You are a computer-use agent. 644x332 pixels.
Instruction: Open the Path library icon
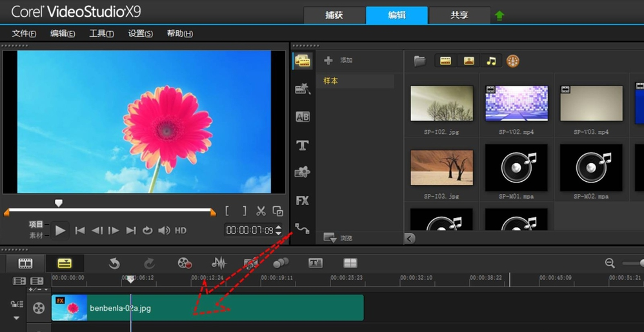point(302,228)
